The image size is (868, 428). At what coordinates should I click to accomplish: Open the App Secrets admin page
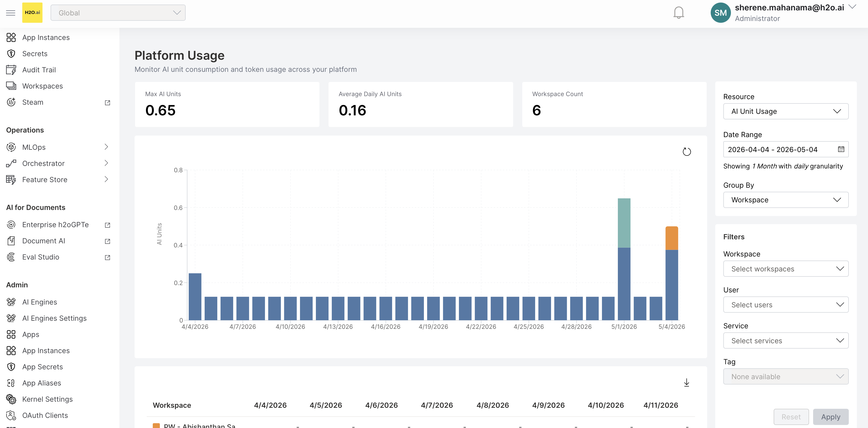click(42, 367)
